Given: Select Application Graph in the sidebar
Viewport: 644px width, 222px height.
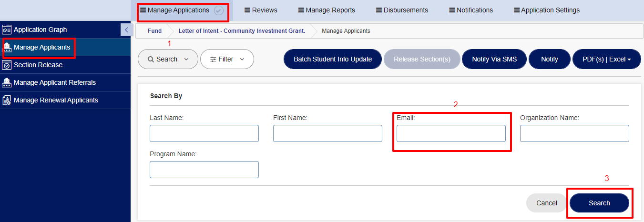Looking at the screenshot, I should point(65,30).
